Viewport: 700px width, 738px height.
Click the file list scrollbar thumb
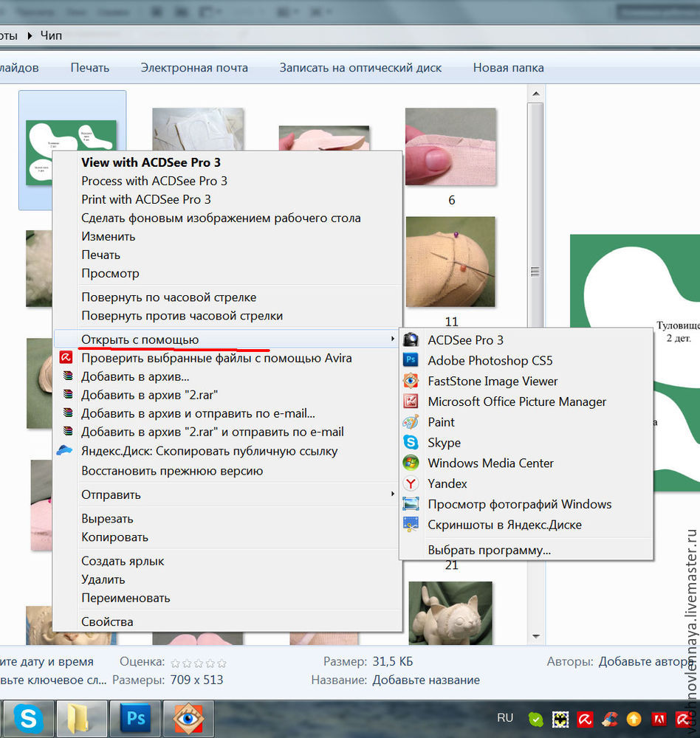point(535,271)
